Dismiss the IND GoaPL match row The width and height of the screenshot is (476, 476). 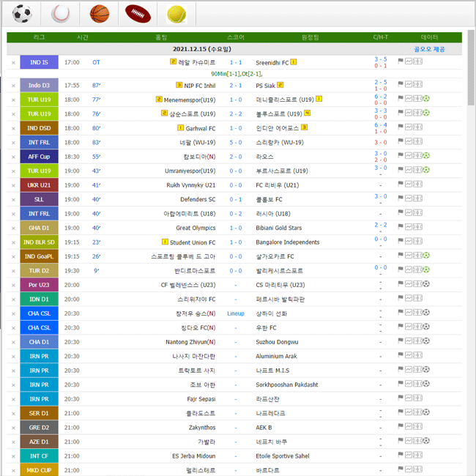click(13, 257)
